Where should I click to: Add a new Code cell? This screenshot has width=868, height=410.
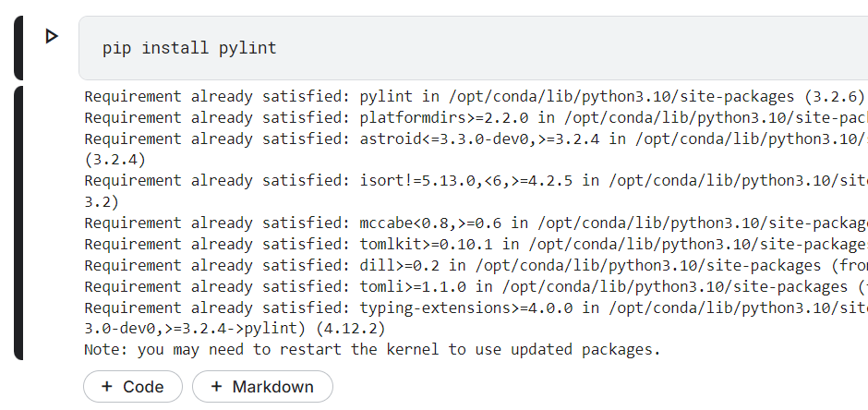click(133, 387)
